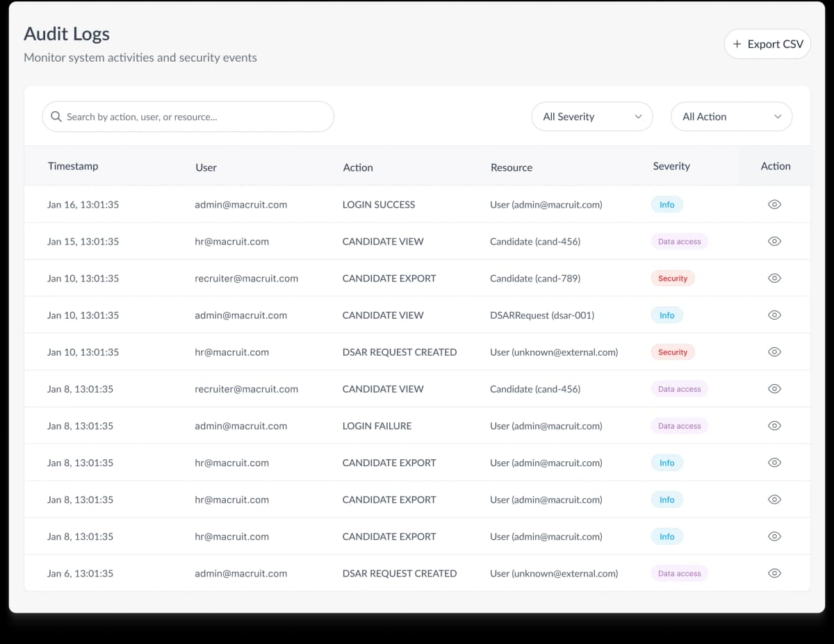Open details for recruiter's CANDIDATE EXPORT log
This screenshot has height=644, width=834.
coord(774,278)
